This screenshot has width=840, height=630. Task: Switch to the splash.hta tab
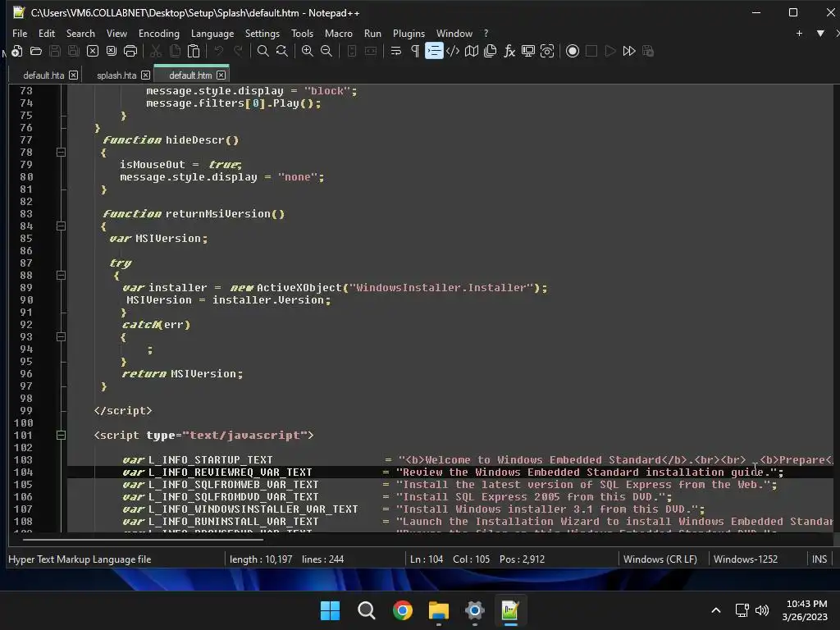(x=116, y=75)
